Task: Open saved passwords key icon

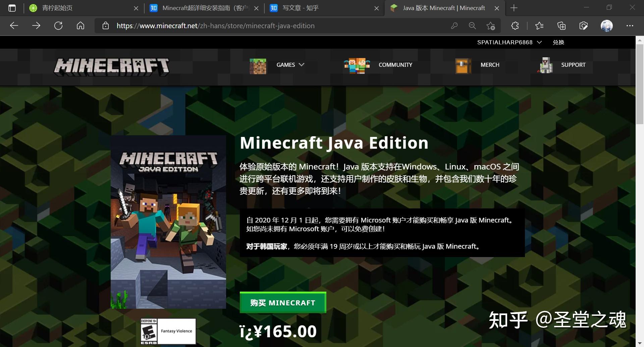Action: [454, 26]
